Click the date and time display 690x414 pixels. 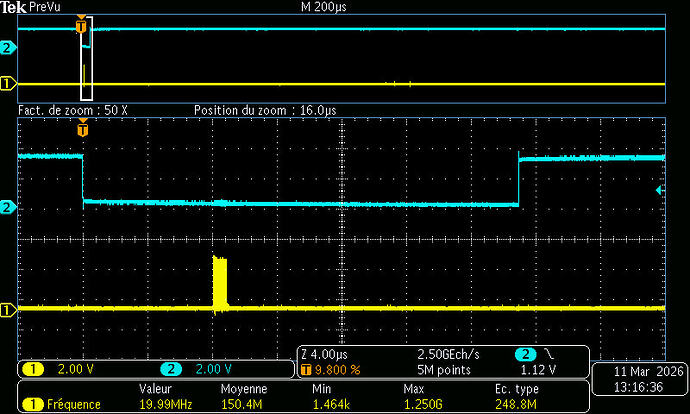pos(636,376)
